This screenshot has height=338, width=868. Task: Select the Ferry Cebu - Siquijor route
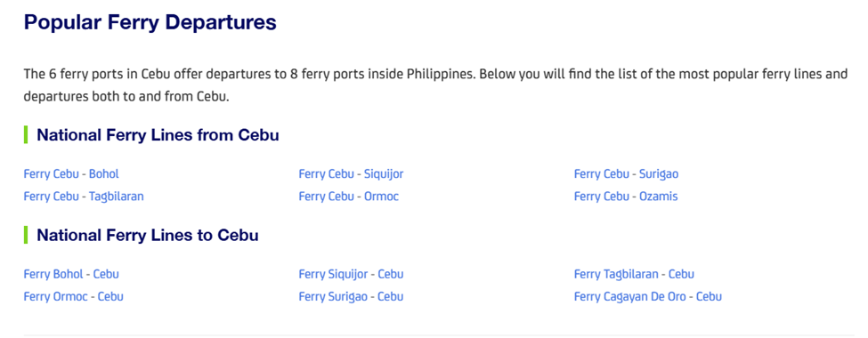click(351, 174)
